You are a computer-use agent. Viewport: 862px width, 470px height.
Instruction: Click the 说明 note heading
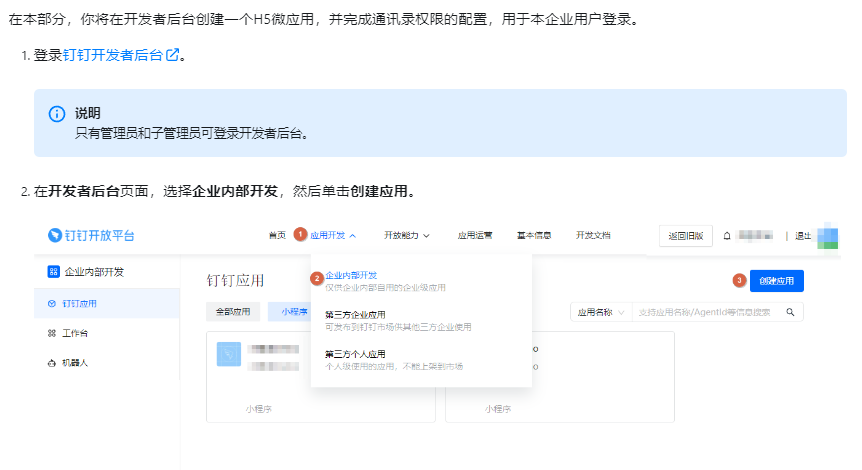click(87, 113)
